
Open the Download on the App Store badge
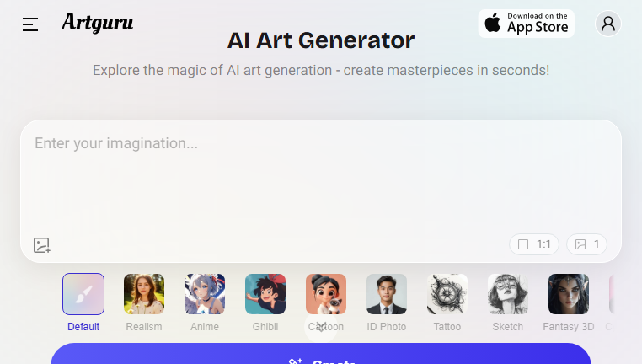click(x=526, y=24)
